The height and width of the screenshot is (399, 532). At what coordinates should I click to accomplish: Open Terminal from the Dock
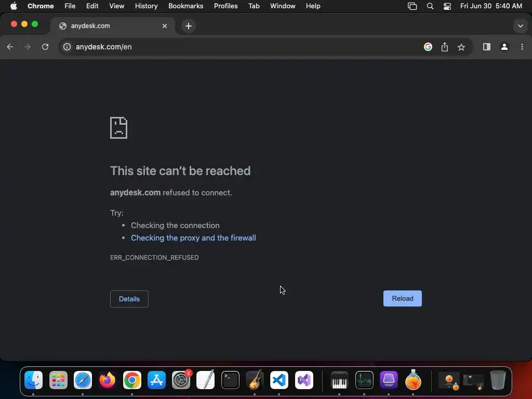click(230, 380)
